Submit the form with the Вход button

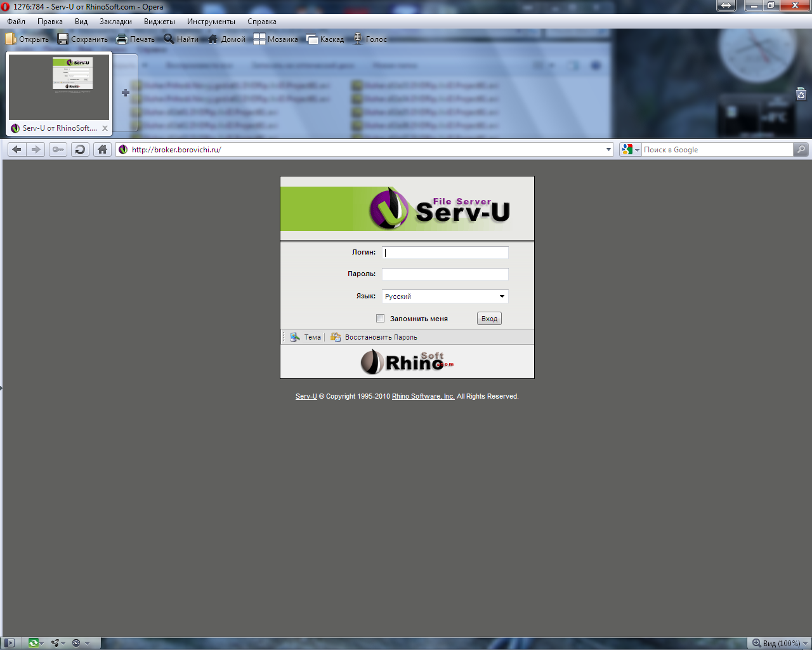click(x=489, y=319)
